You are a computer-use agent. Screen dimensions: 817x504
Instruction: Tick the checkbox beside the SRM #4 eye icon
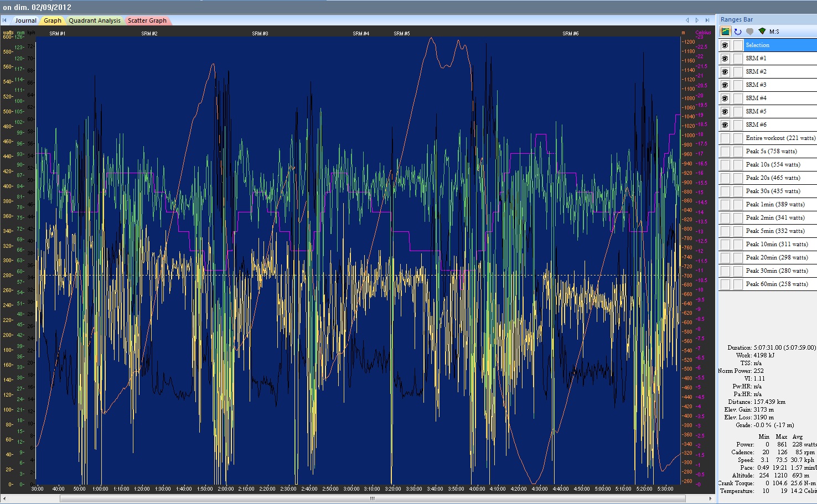(x=738, y=98)
